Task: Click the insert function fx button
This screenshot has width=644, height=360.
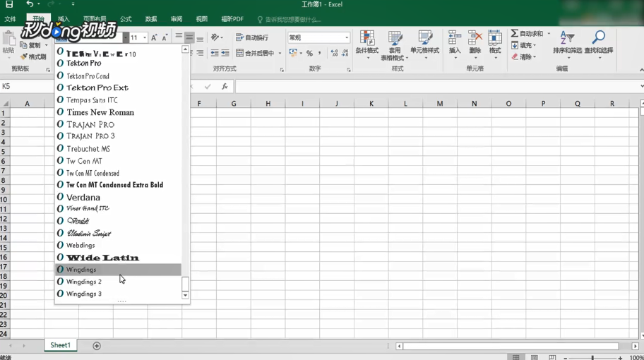Action: (225, 86)
